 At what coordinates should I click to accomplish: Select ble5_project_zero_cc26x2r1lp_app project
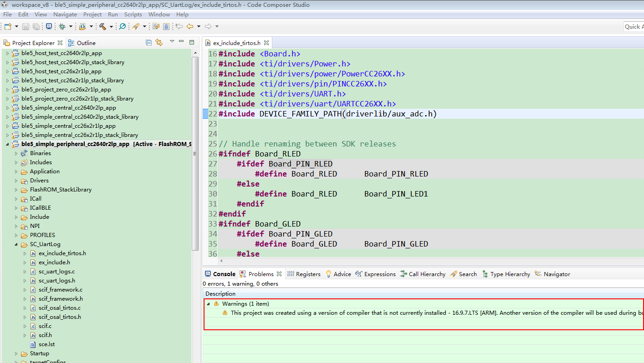coord(66,90)
